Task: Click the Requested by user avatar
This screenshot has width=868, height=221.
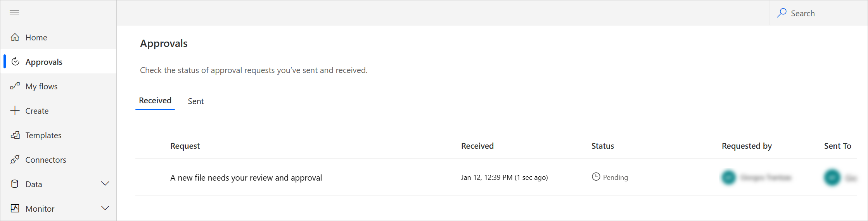Action: tap(729, 177)
